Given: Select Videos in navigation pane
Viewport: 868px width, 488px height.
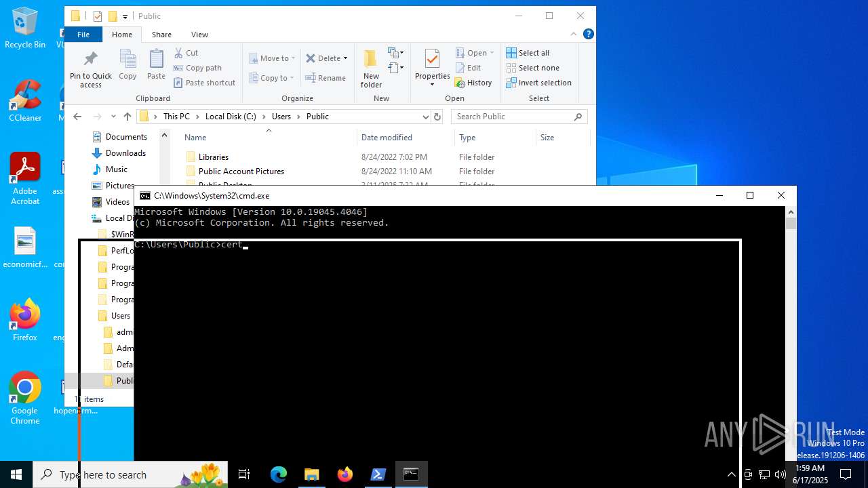Looking at the screenshot, I should pos(117,202).
